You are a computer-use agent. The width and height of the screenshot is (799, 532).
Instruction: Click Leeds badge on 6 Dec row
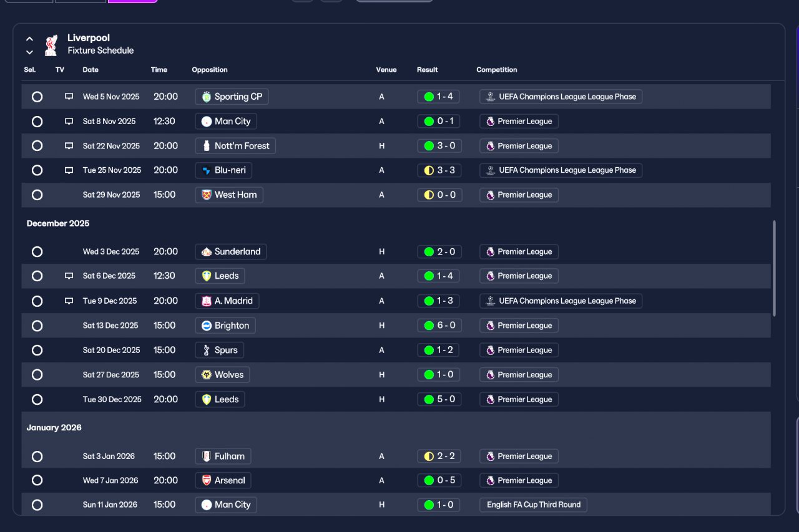(207, 276)
